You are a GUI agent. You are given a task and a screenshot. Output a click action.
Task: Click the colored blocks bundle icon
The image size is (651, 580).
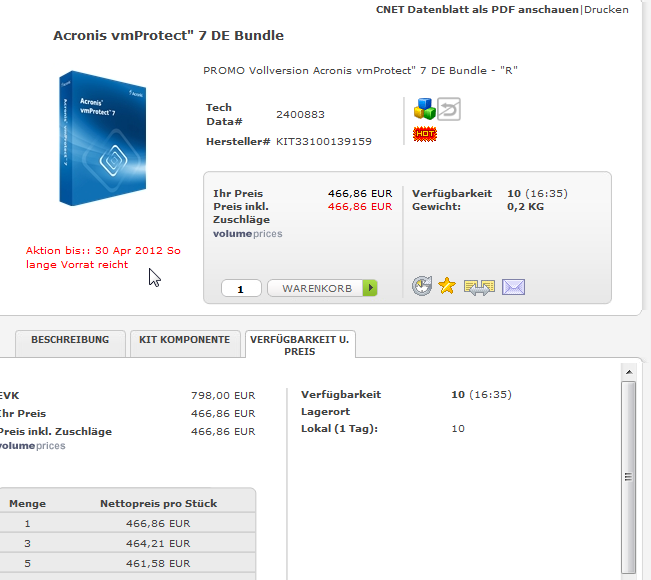click(424, 109)
